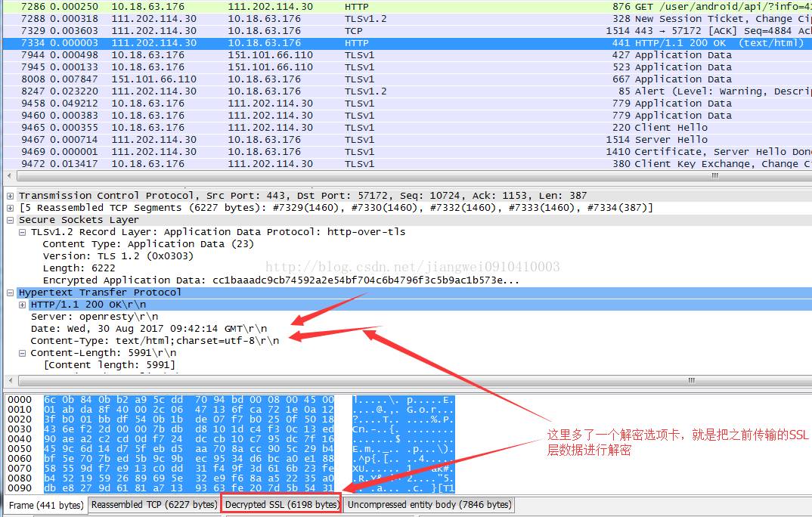Screen dimensions: 812x517
Task: Select packet 9458 Application Data row
Action: (408, 104)
